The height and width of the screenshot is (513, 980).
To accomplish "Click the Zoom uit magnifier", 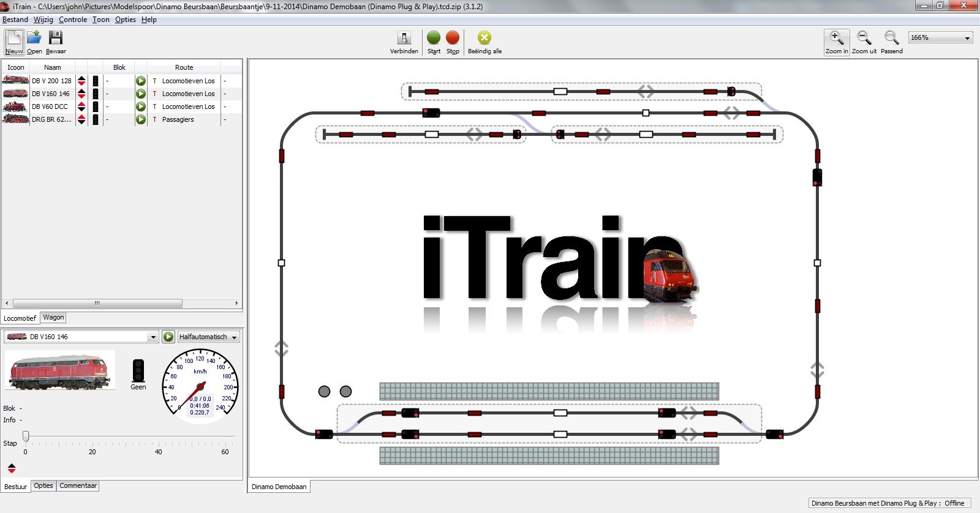I will [864, 42].
